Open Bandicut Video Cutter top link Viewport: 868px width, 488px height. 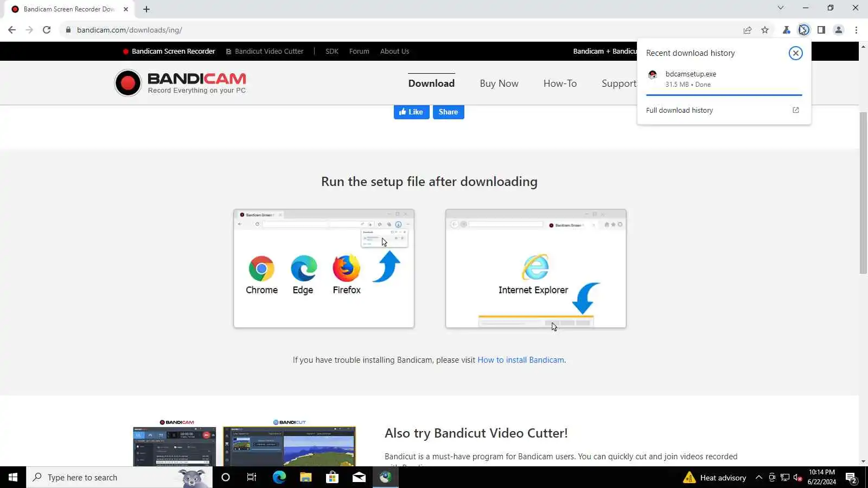[265, 52]
